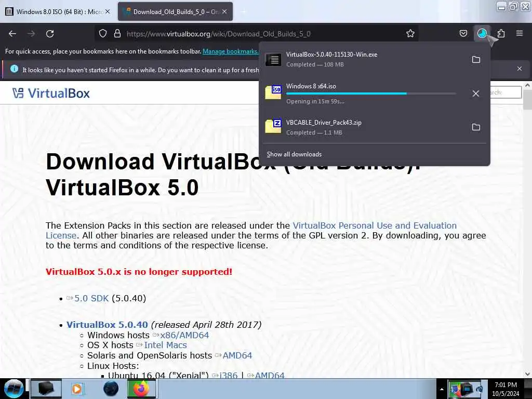Expand the hidden system tray icons arrow
532x399 pixels.
pos(442,389)
